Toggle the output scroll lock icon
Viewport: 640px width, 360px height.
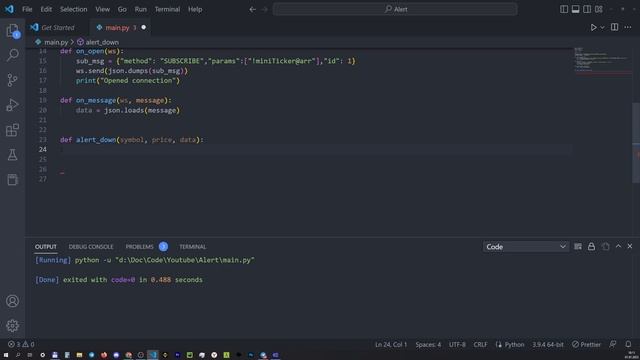591,247
